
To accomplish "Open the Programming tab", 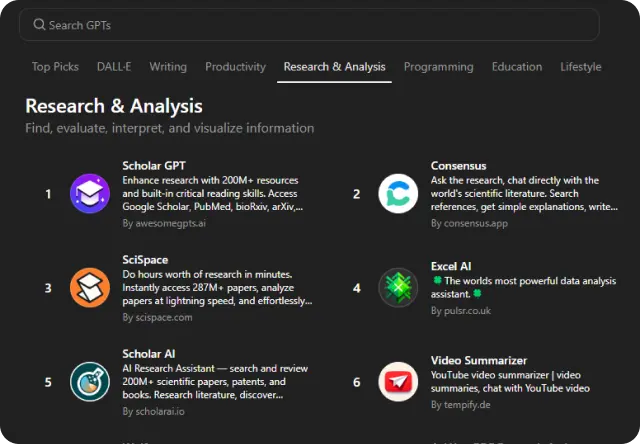I will pyautogui.click(x=438, y=67).
